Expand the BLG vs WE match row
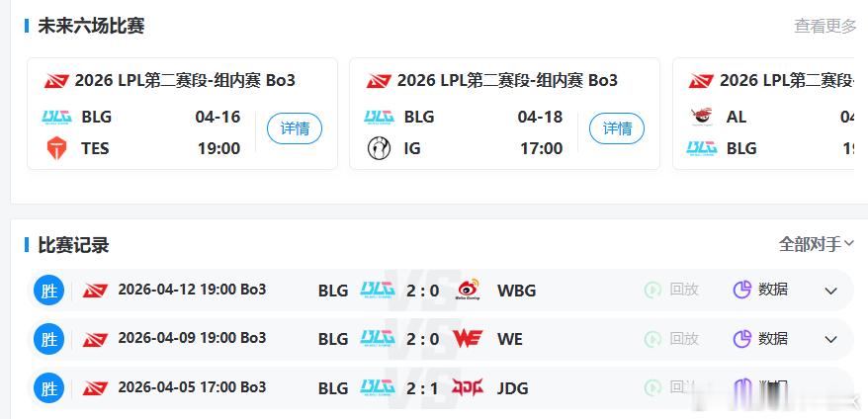 point(830,340)
